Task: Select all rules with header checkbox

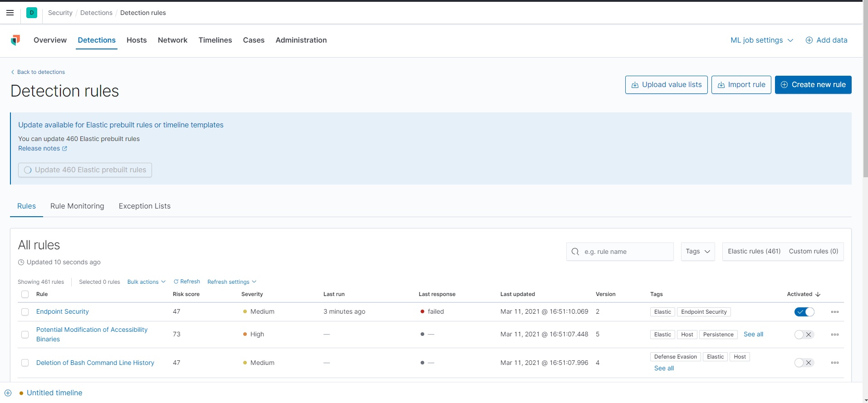Action: pyautogui.click(x=25, y=294)
